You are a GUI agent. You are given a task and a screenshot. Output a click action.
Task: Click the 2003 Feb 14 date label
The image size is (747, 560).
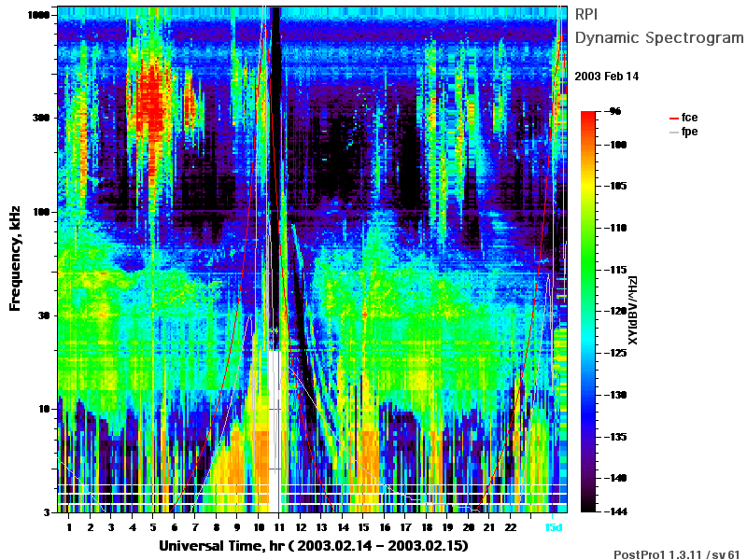[x=606, y=77]
